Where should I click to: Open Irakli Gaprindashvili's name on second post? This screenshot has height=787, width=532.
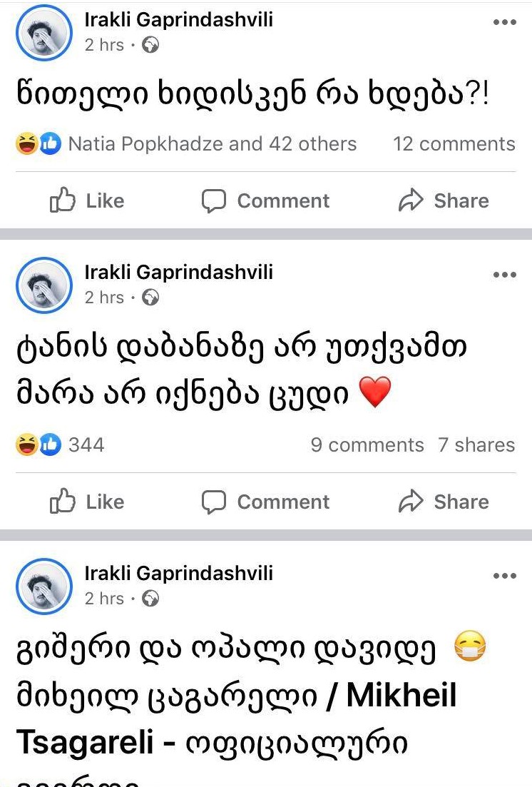(x=178, y=272)
